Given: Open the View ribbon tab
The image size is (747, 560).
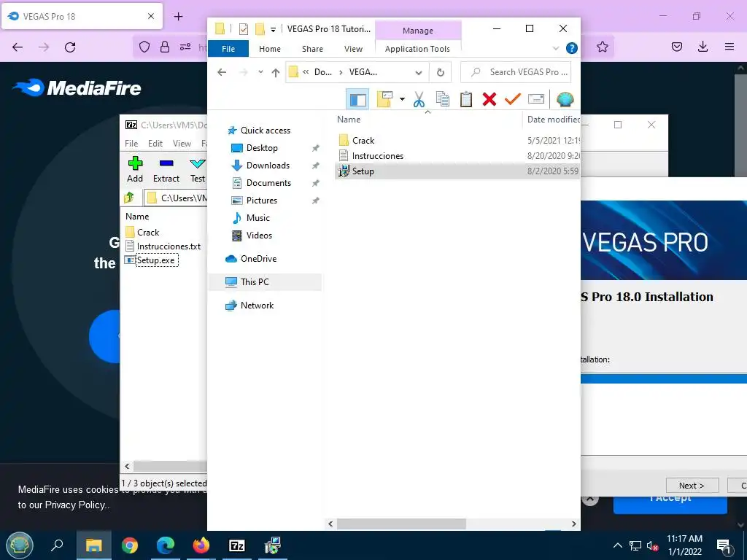Looking at the screenshot, I should (x=354, y=49).
